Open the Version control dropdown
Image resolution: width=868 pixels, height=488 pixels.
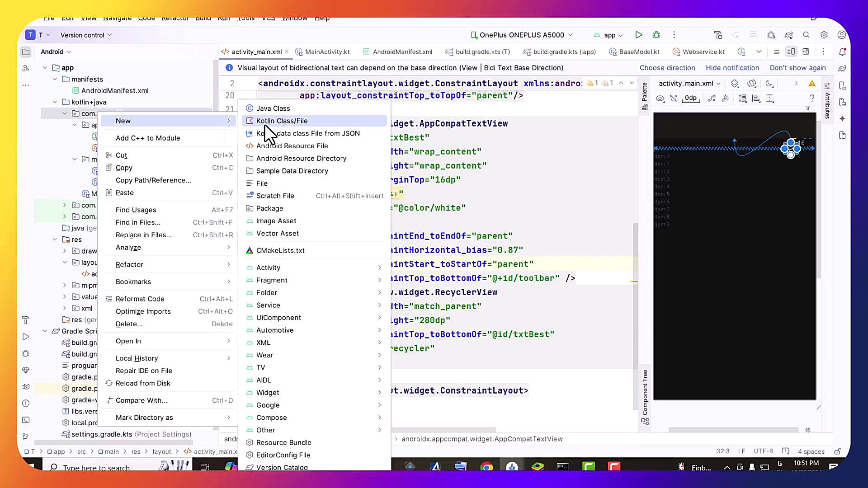86,35
